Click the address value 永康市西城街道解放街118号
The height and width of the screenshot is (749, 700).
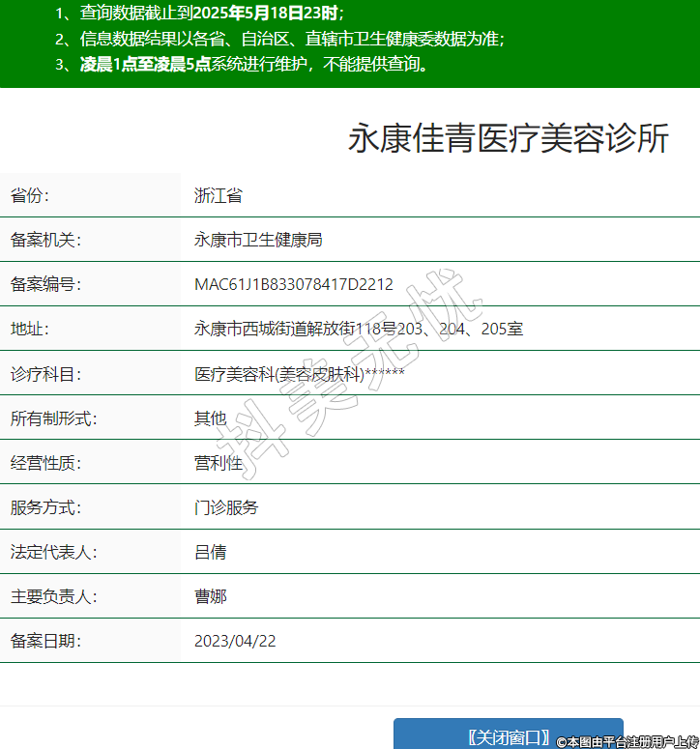point(359,329)
